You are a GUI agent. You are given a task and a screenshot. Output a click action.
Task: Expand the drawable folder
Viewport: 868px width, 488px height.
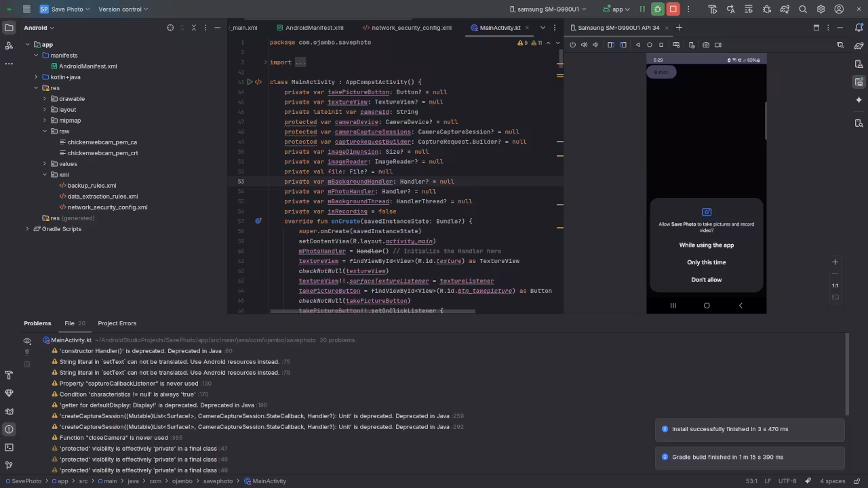tap(45, 99)
